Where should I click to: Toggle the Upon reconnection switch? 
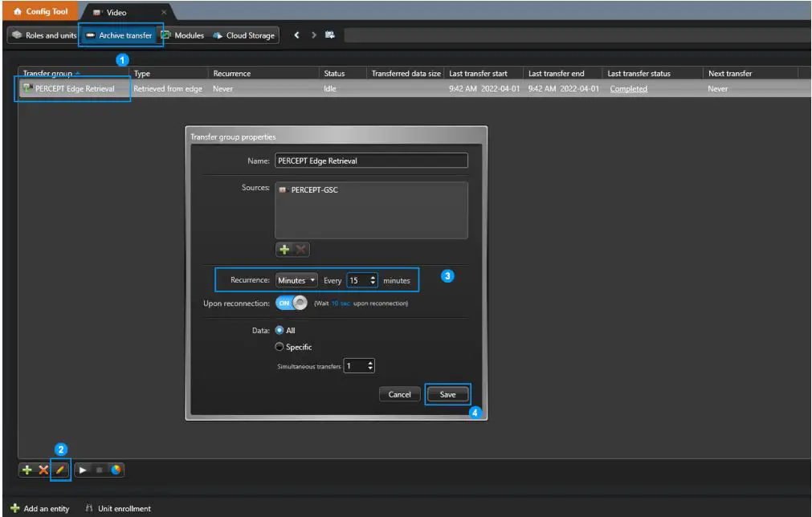point(292,303)
